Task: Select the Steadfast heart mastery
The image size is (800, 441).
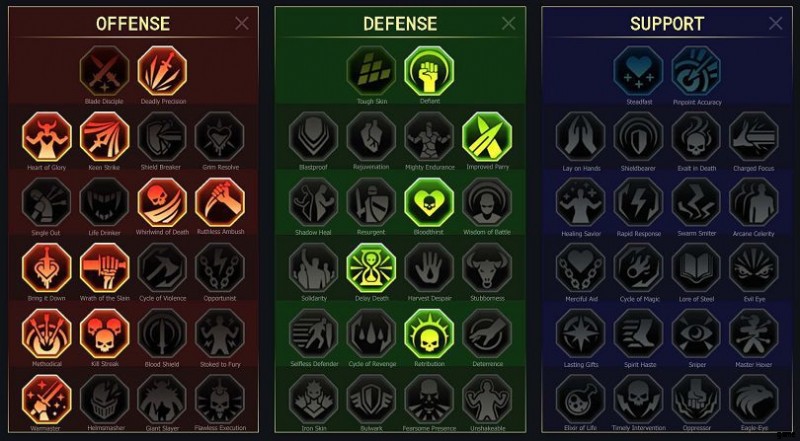Action: click(638, 71)
